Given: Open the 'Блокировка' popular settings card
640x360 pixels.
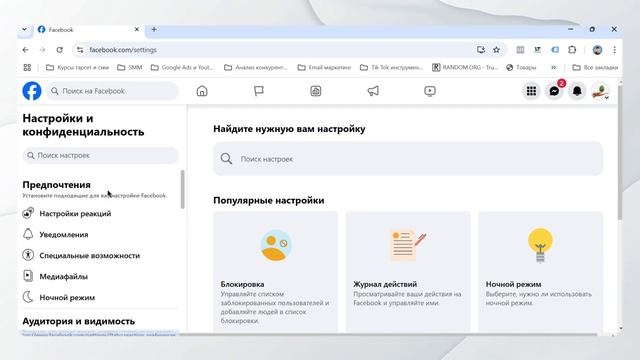Looking at the screenshot, I should (276, 272).
